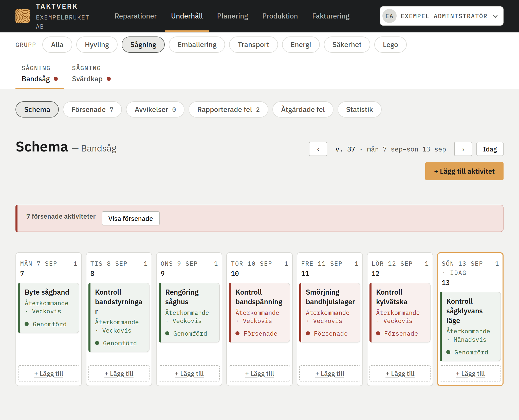Viewport: 519px width, 420px height.
Task: Go to previous week arrow
Action: tap(318, 149)
